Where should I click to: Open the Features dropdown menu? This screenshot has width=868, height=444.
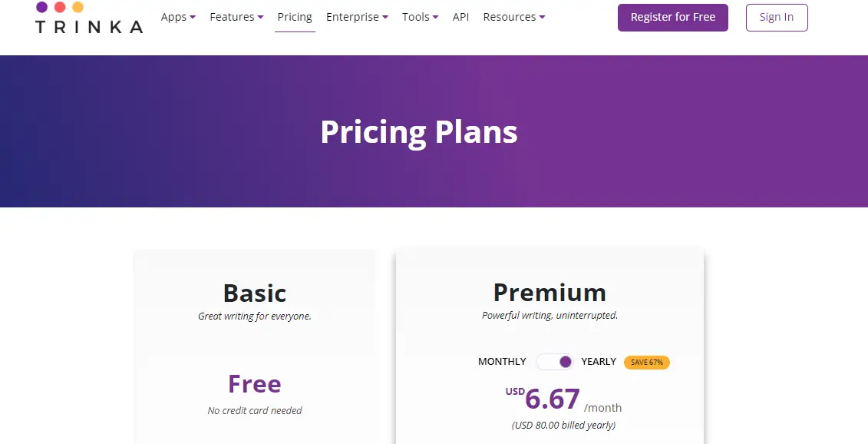pyautogui.click(x=236, y=17)
